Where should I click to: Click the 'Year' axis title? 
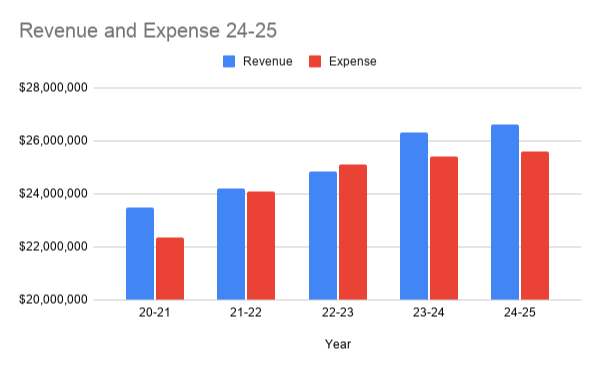click(338, 344)
